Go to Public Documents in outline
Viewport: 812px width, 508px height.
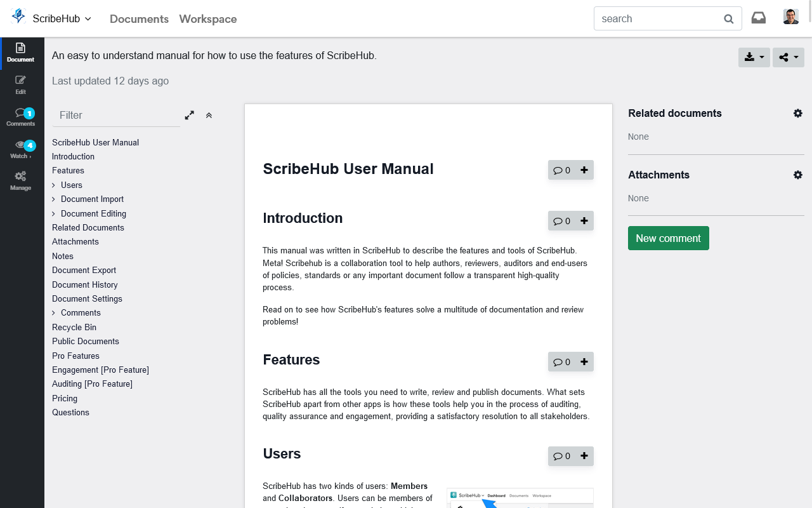pos(86,341)
